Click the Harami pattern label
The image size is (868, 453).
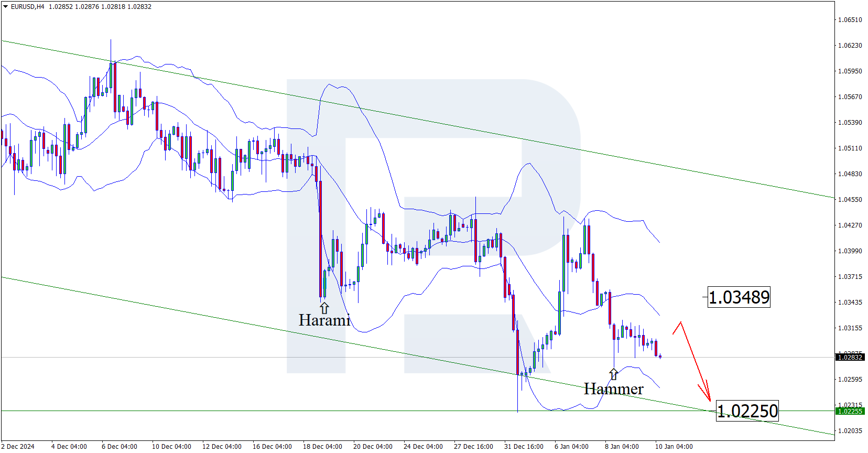tap(324, 320)
